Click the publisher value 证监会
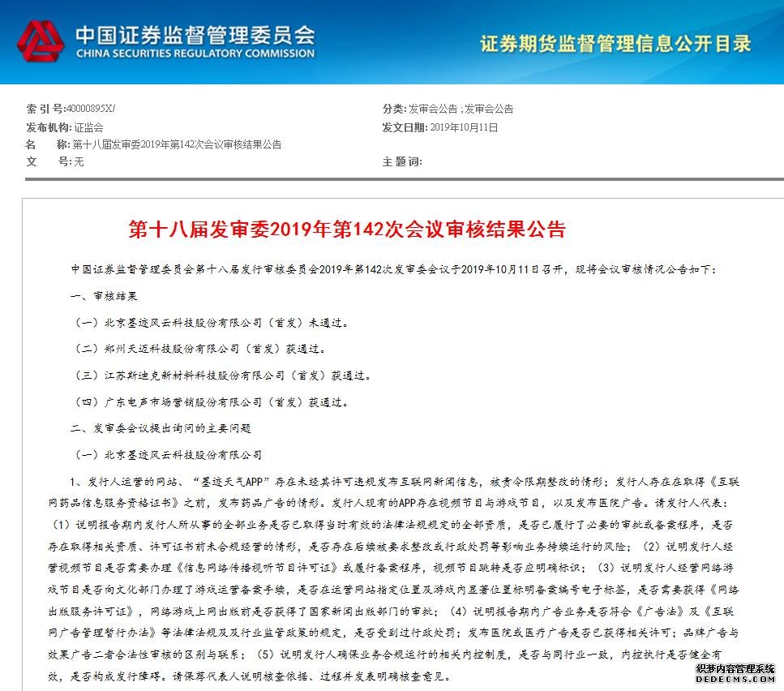The height and width of the screenshot is (691, 784). [89, 127]
